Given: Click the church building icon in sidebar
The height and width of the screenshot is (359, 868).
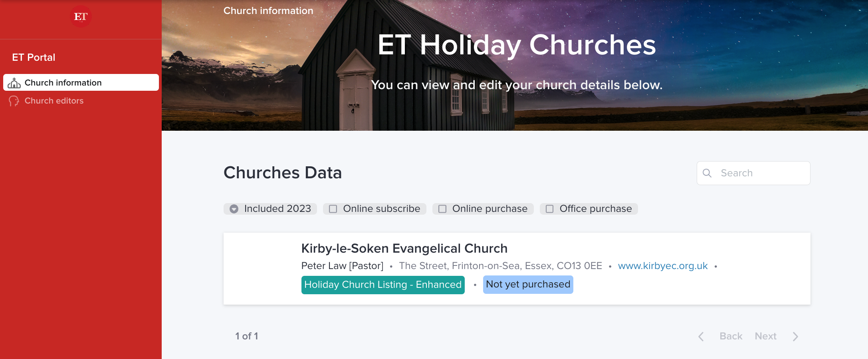Looking at the screenshot, I should tap(14, 83).
